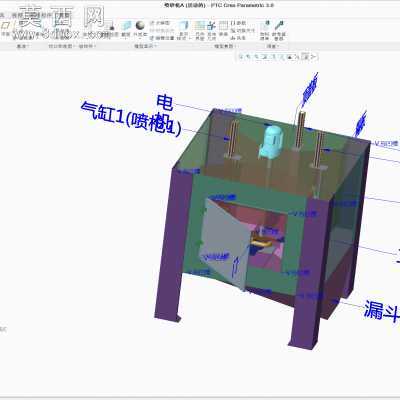Click the last arrow icon in the in-graphics toolbar

[x=313, y=57]
